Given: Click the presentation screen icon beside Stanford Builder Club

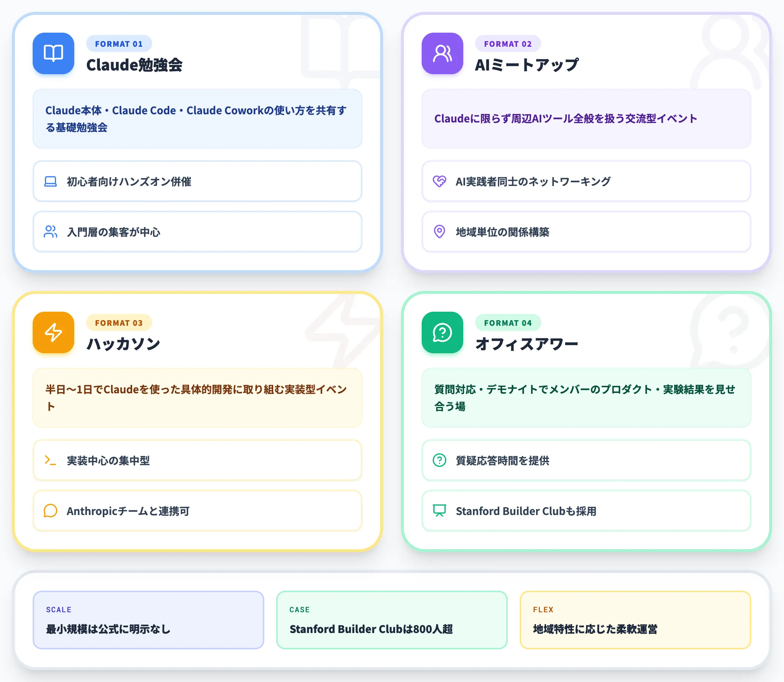Looking at the screenshot, I should (x=440, y=511).
